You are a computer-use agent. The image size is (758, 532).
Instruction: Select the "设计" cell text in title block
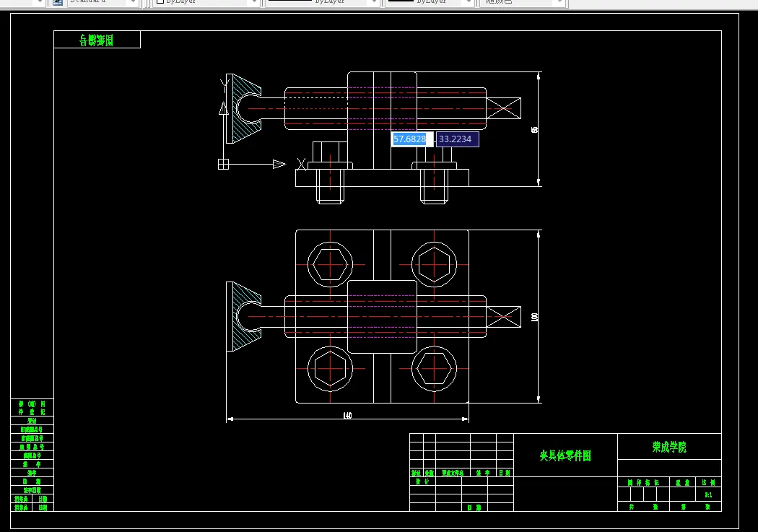pos(422,481)
